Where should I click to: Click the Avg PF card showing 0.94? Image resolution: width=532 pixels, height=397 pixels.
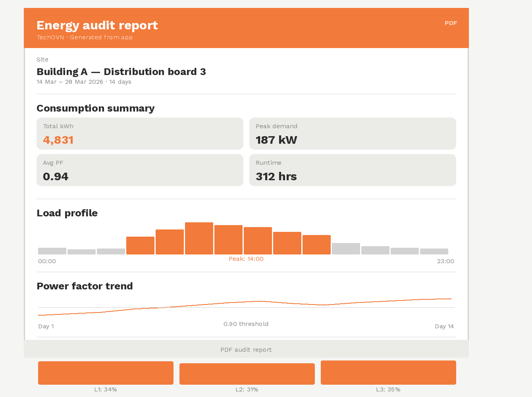(x=140, y=170)
